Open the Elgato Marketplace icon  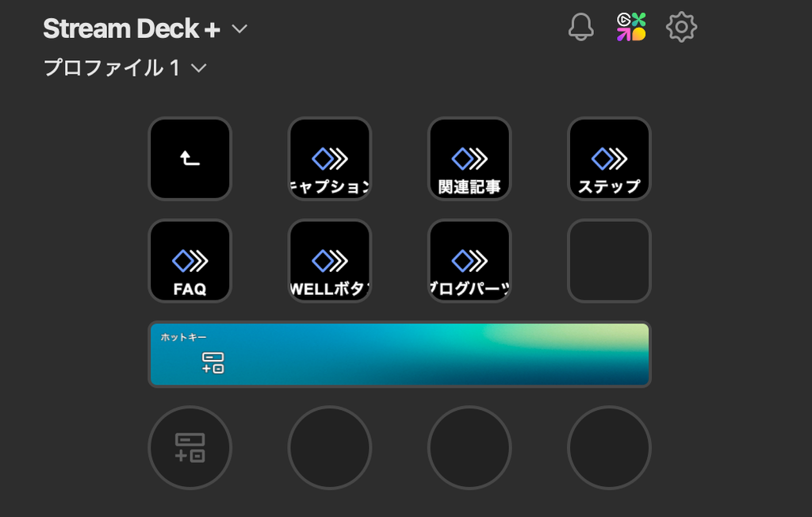pos(631,27)
